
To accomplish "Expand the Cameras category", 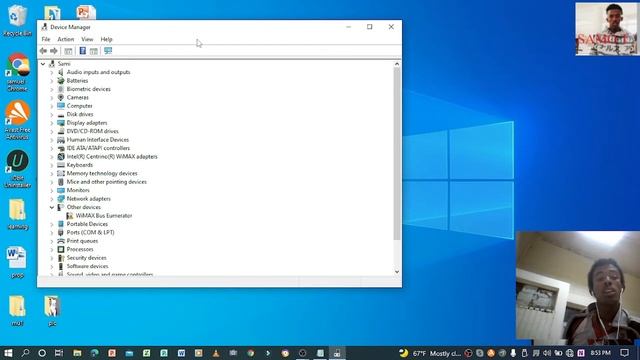I will (x=52, y=98).
